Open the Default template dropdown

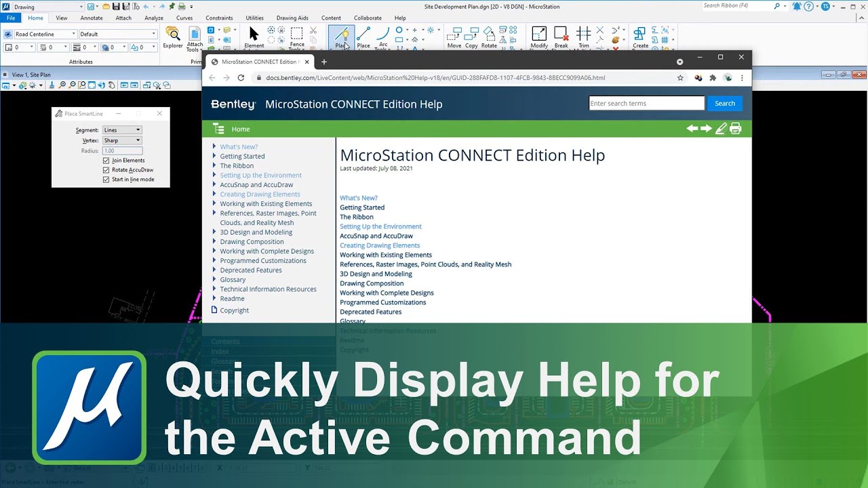click(x=118, y=34)
